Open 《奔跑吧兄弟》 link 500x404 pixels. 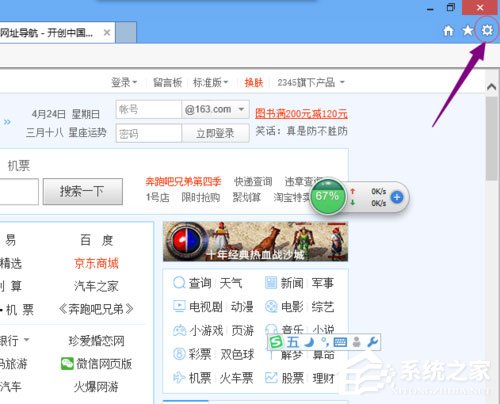point(96,309)
